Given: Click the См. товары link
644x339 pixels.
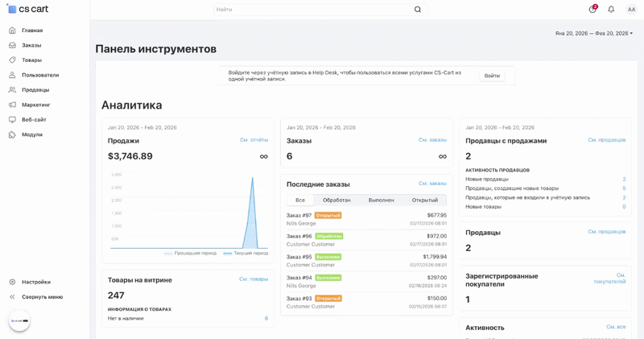Looking at the screenshot, I should tap(254, 279).
